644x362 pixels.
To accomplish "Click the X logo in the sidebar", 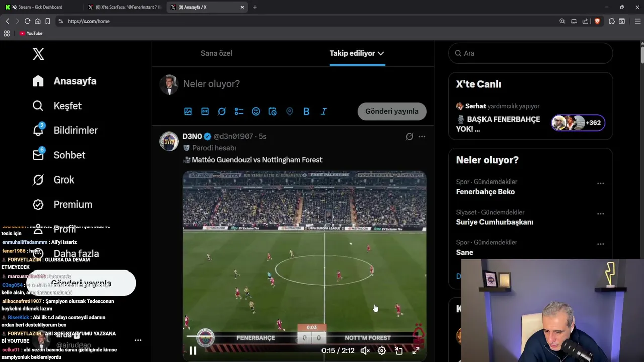I will click(38, 54).
